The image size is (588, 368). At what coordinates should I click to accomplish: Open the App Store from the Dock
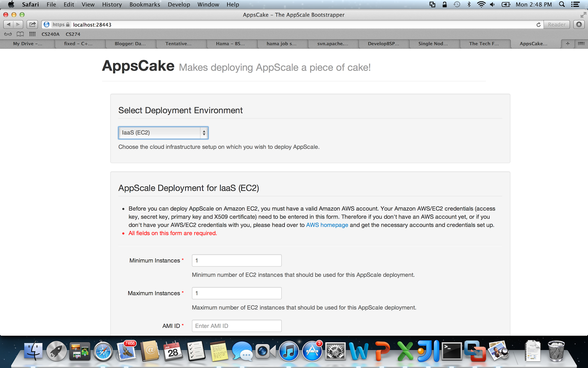click(312, 351)
